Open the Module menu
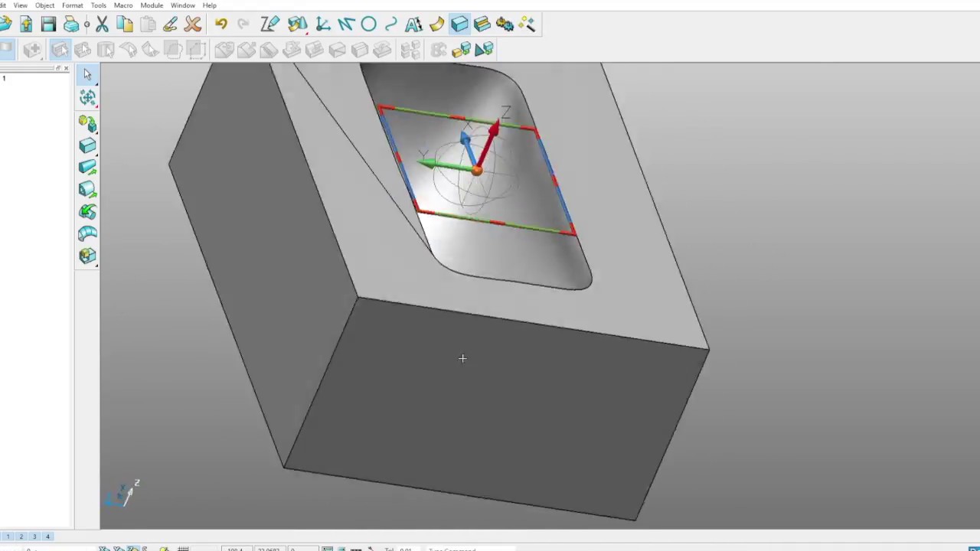 (x=152, y=5)
